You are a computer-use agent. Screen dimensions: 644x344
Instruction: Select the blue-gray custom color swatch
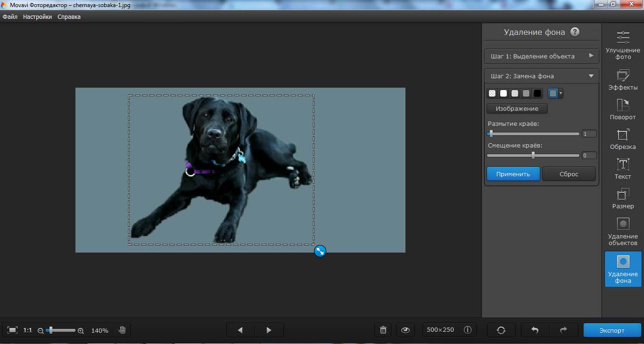click(553, 93)
